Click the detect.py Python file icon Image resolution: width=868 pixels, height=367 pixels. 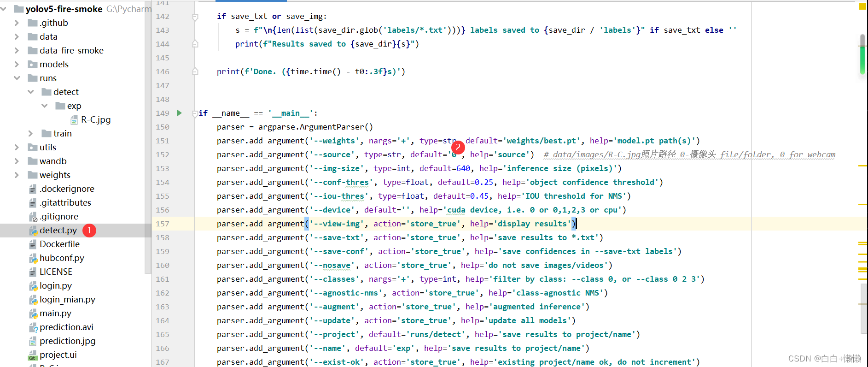point(33,231)
